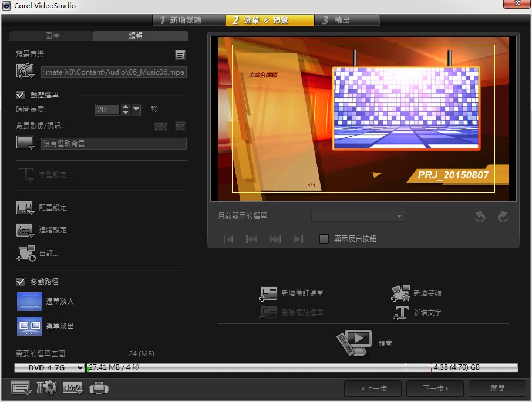The width and height of the screenshot is (532, 402).
Task: Click the background music note icon
Action: (x=25, y=71)
